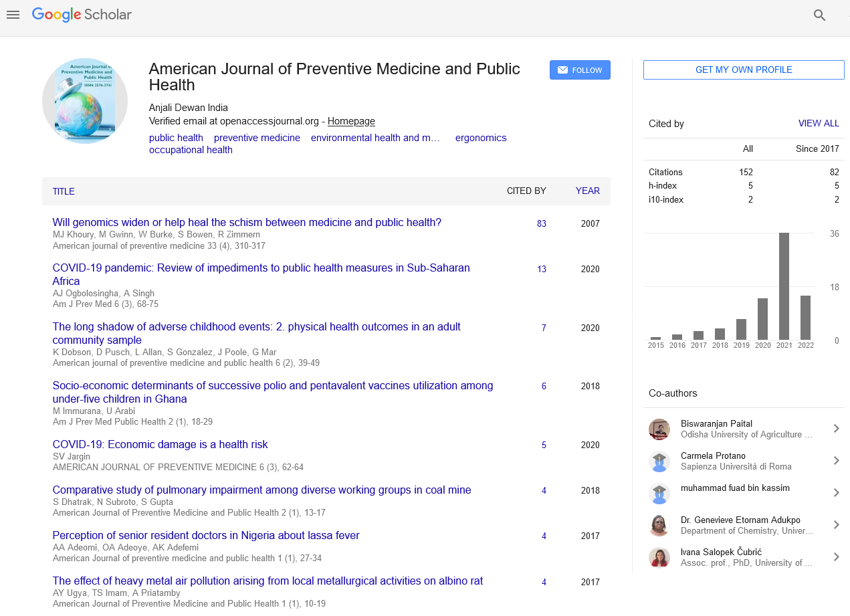Click Biswaranjan Paital's avatar
This screenshot has height=616, width=850.
coord(659,429)
